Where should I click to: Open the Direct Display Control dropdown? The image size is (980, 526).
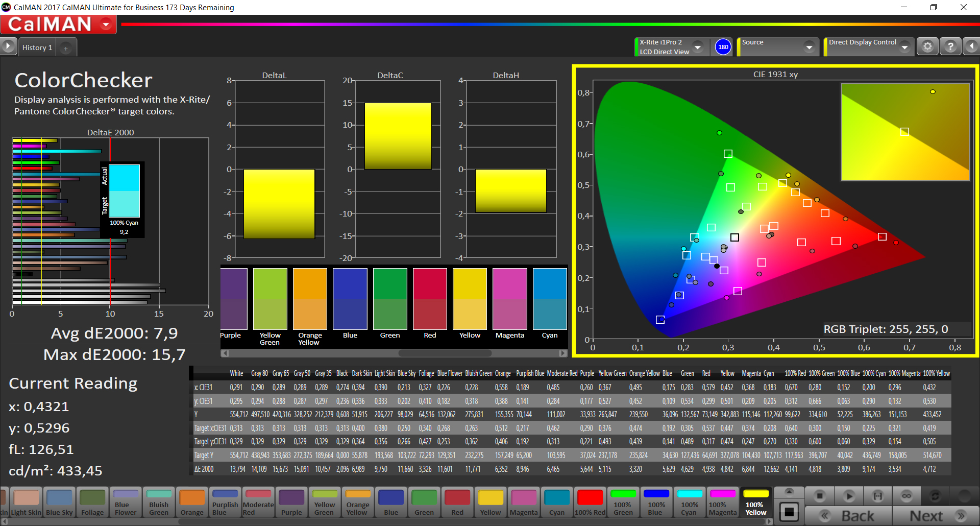point(904,47)
